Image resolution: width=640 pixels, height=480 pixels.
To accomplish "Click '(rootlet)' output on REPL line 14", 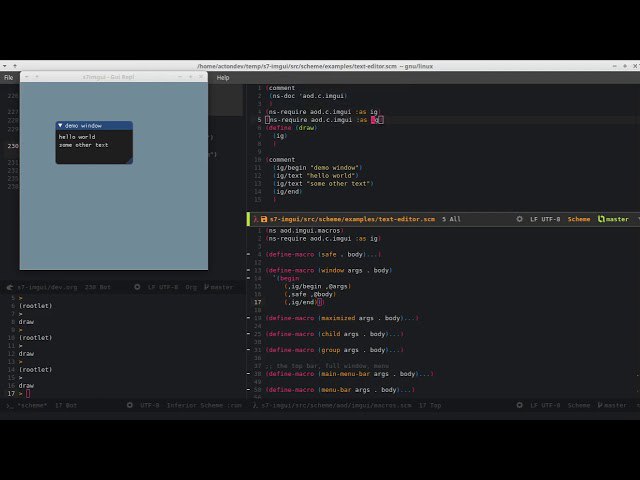I will tap(36, 370).
